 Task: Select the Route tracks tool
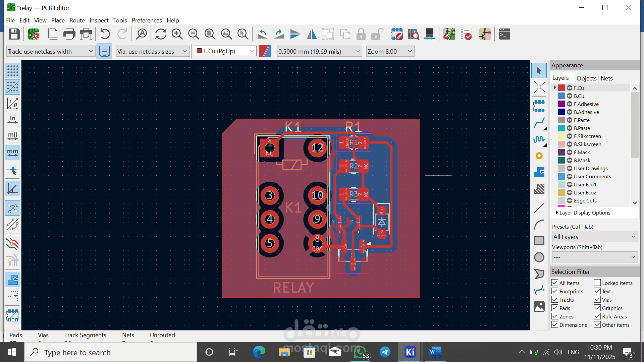tap(539, 123)
